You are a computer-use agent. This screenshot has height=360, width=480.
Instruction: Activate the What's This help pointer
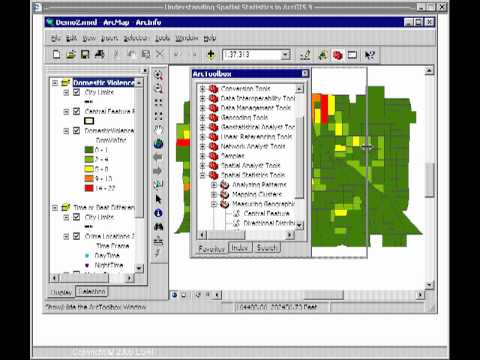(x=369, y=55)
